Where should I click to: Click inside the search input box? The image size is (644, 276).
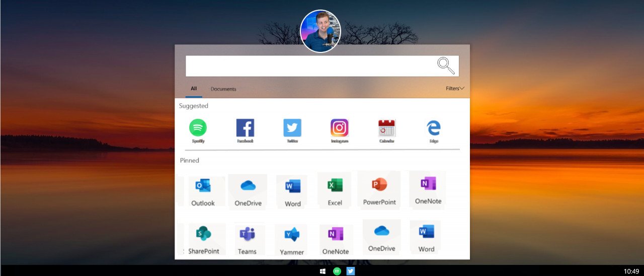click(x=322, y=66)
